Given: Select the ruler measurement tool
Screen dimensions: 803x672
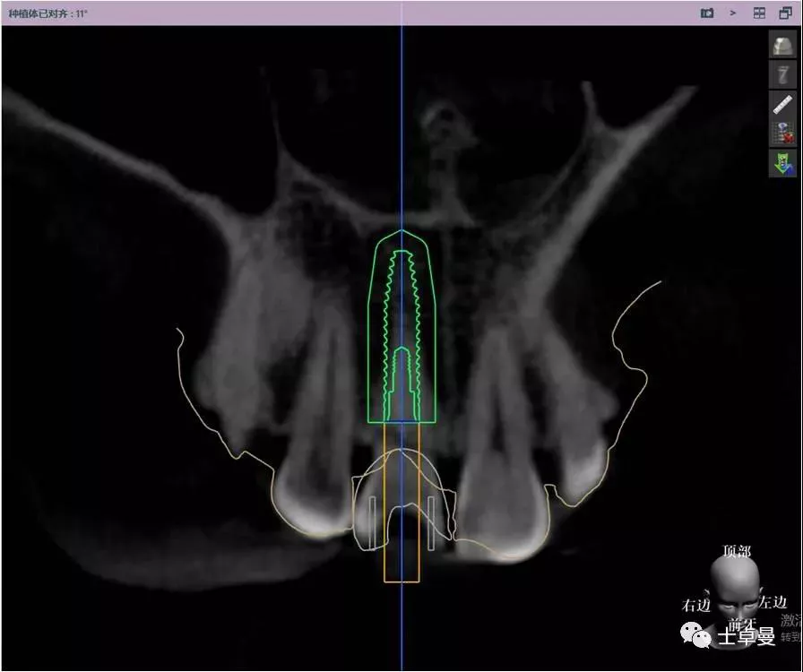Looking at the screenshot, I should pos(782,104).
